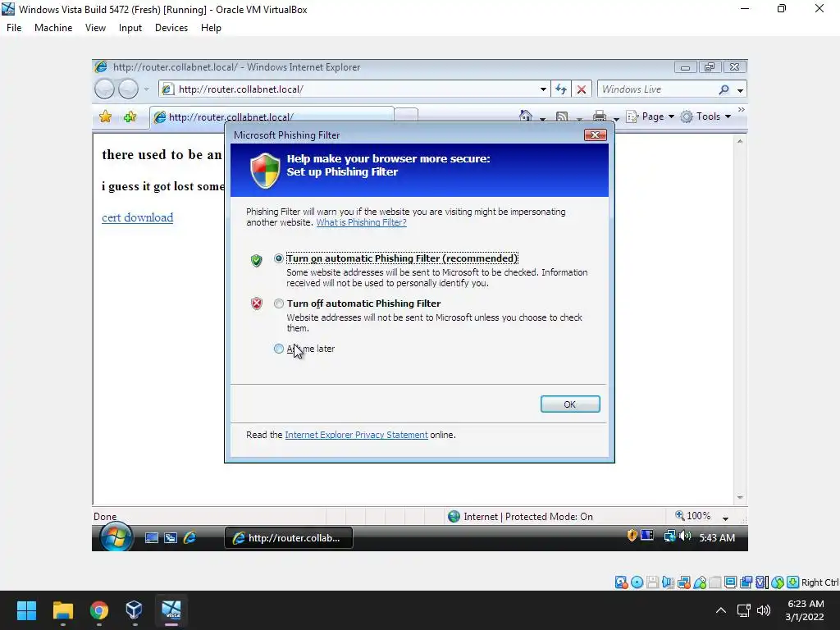Click the IE Back button
This screenshot has height=630, width=840.
point(104,89)
